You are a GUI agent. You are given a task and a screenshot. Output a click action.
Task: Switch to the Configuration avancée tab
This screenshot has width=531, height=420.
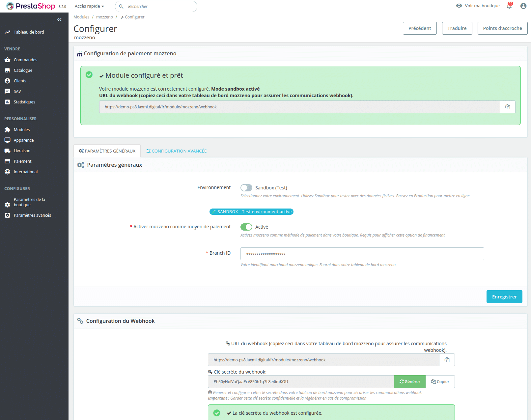point(177,151)
